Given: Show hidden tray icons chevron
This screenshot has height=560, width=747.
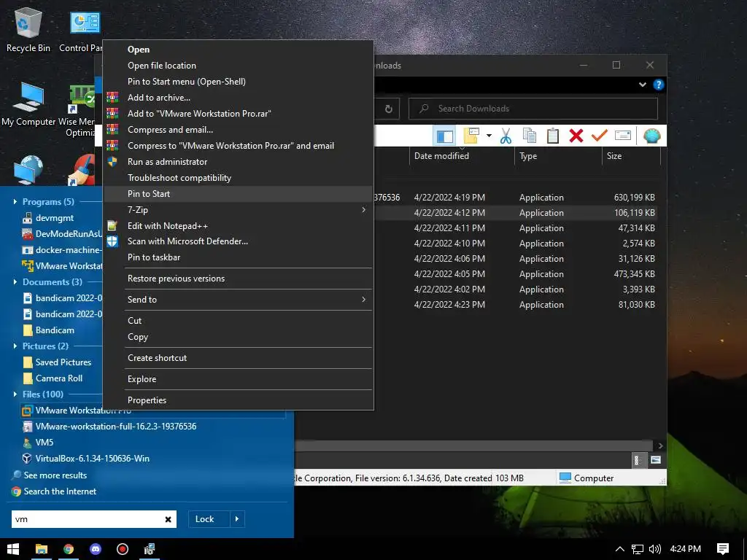Looking at the screenshot, I should click(x=619, y=549).
